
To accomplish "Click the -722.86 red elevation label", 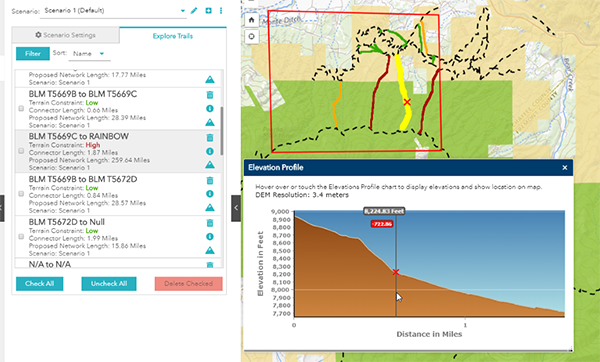I will coord(382,224).
